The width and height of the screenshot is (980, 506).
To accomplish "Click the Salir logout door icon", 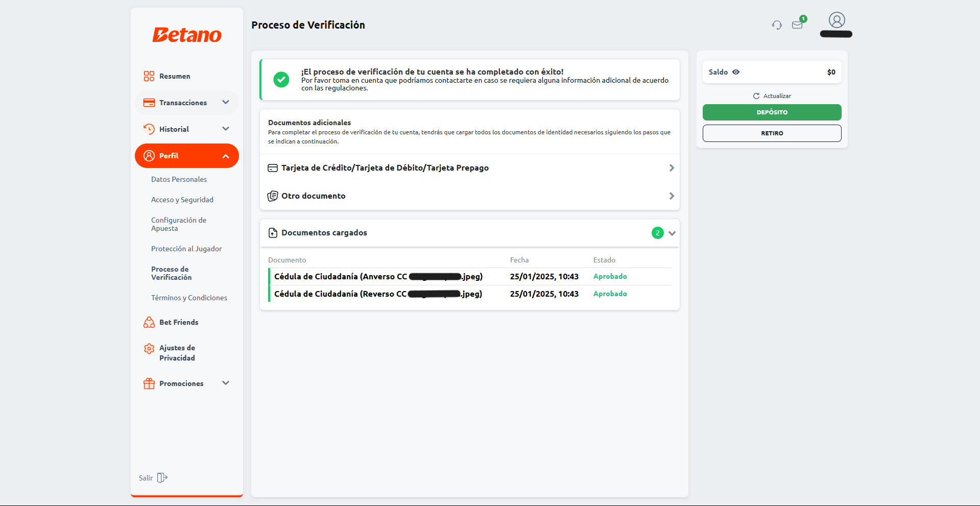I will click(x=162, y=478).
